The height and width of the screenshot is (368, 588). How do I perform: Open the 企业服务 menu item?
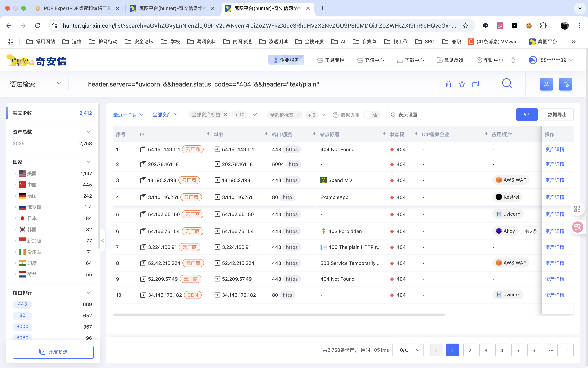286,60
